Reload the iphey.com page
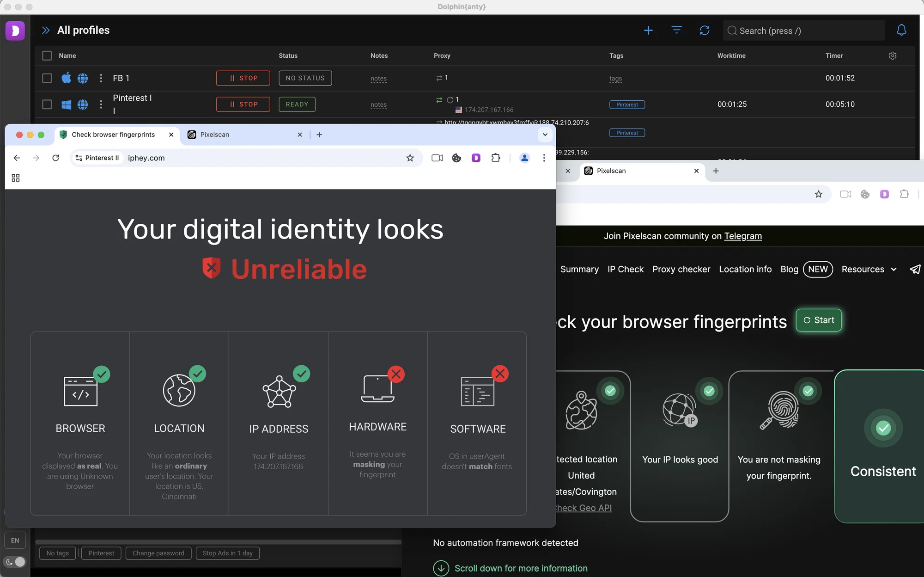The image size is (924, 577). pos(55,158)
